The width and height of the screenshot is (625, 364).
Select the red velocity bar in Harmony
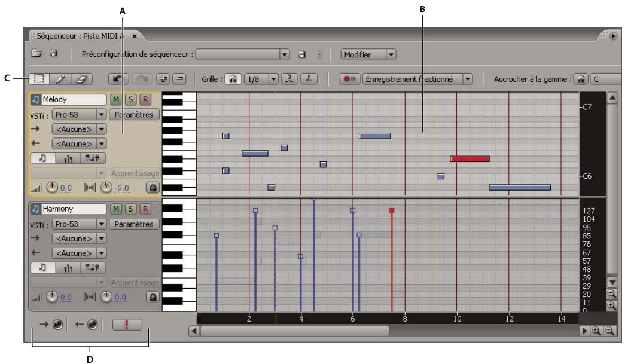pyautogui.click(x=392, y=259)
